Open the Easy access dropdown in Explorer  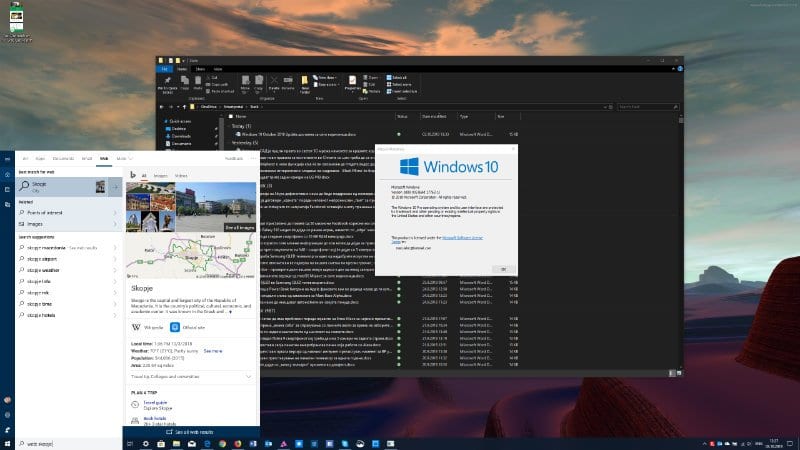(x=327, y=84)
